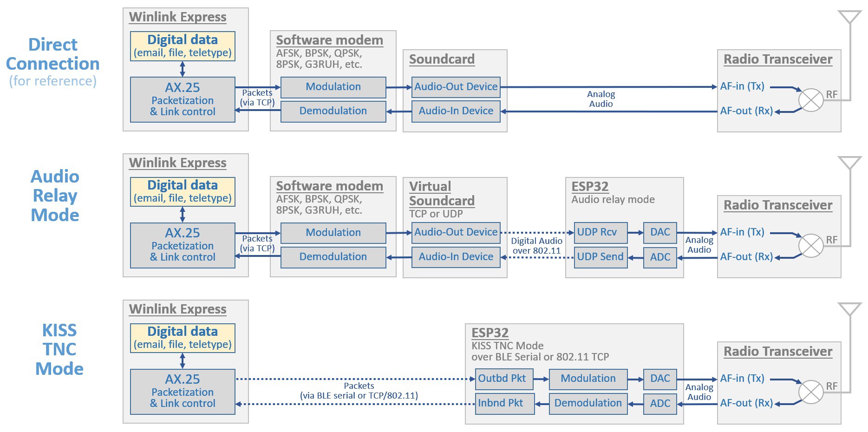This screenshot has height=432, width=868.
Task: Click the Winlink Express heading in the KISS TNC Mode row
Action: (x=178, y=309)
